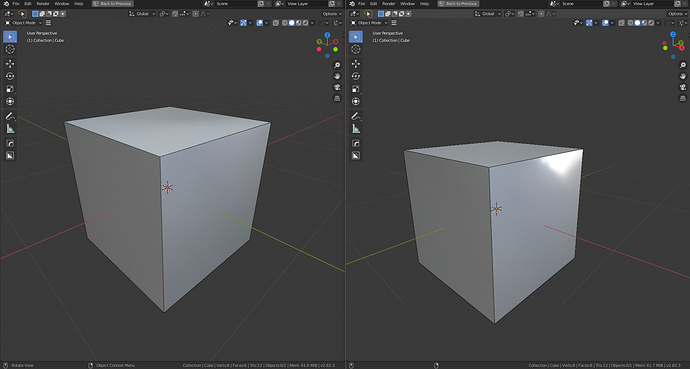Expand the shading options arrow in left window
The image size is (690, 369).
[312, 23]
